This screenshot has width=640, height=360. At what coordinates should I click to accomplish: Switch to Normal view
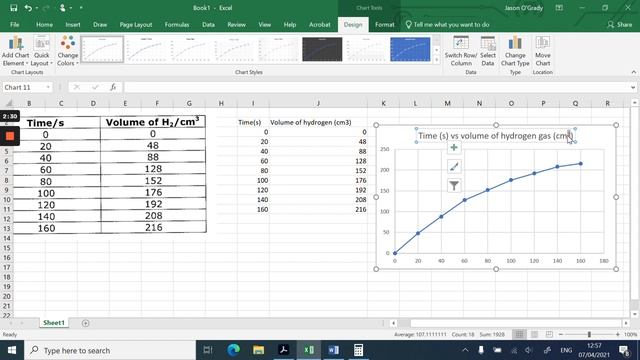pos(519,334)
